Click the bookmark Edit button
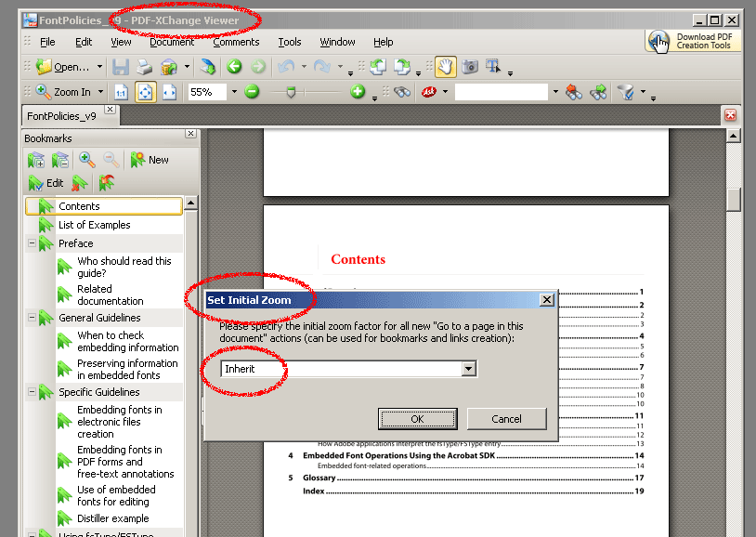Screen dimensions: 756x537 point(46,183)
